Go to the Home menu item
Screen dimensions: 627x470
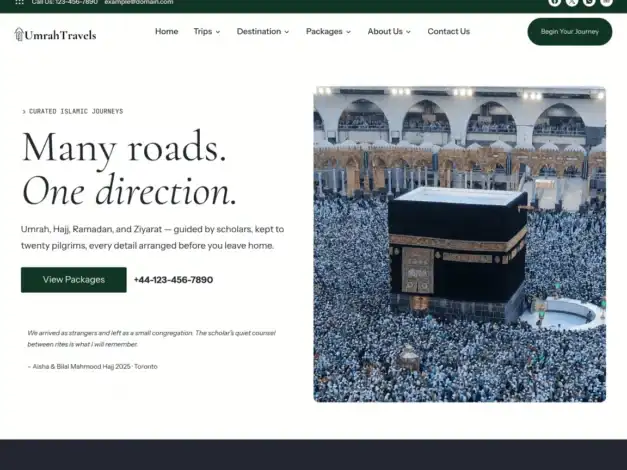pos(166,31)
